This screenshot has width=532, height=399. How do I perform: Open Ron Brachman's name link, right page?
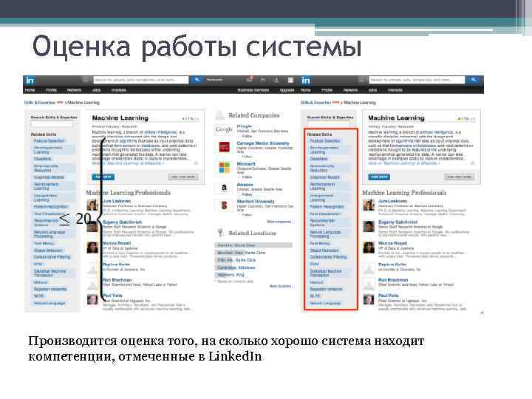pos(393,280)
